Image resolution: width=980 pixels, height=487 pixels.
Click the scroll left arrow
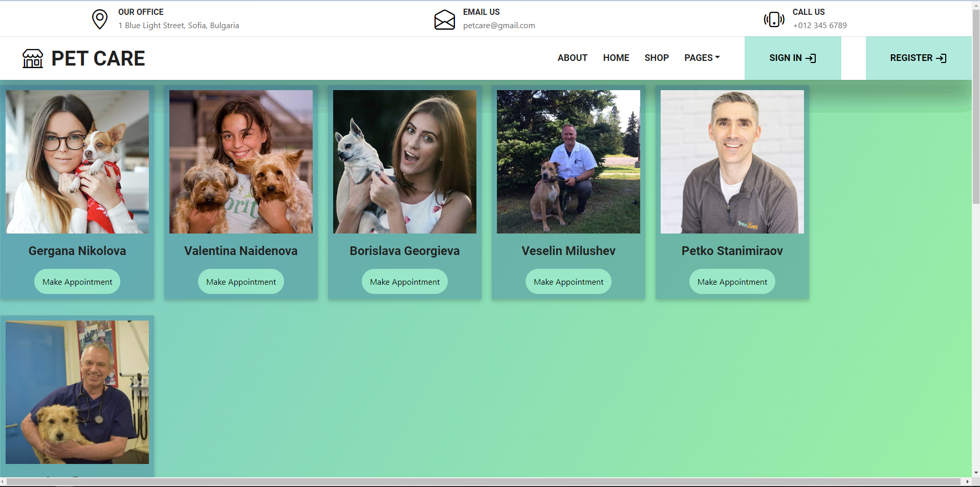(x=4, y=482)
